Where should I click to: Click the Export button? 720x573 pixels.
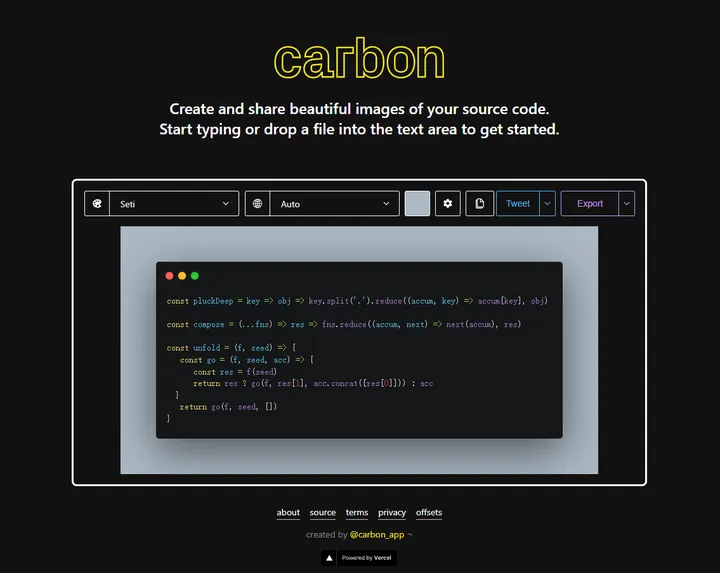(590, 203)
